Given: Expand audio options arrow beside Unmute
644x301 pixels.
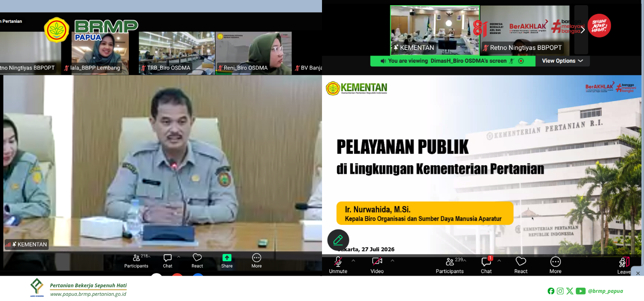Looking at the screenshot, I should [x=353, y=261].
